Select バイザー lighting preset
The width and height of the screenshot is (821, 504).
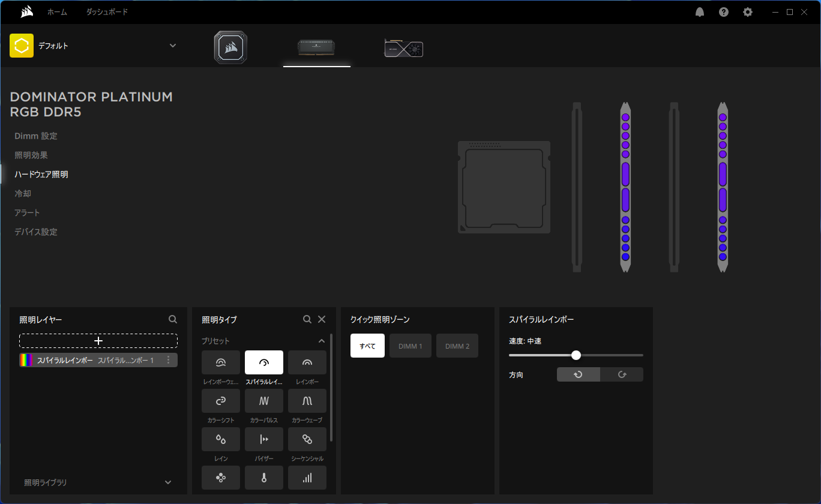coord(264,439)
